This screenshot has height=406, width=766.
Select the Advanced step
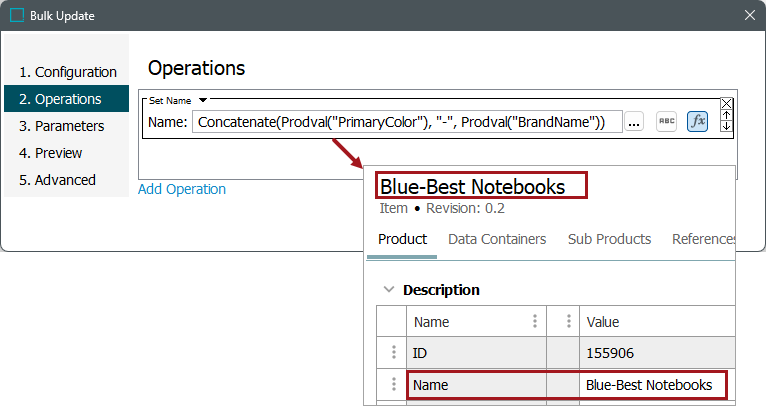tap(58, 180)
